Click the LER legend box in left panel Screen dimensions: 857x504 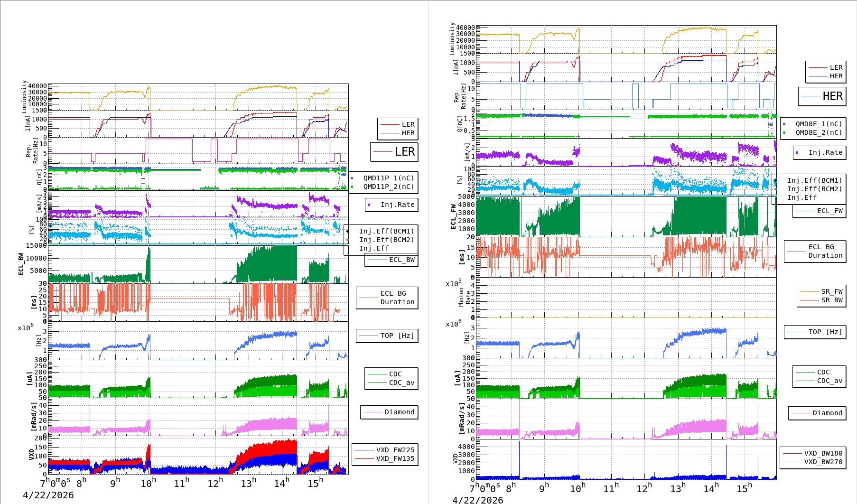(394, 152)
